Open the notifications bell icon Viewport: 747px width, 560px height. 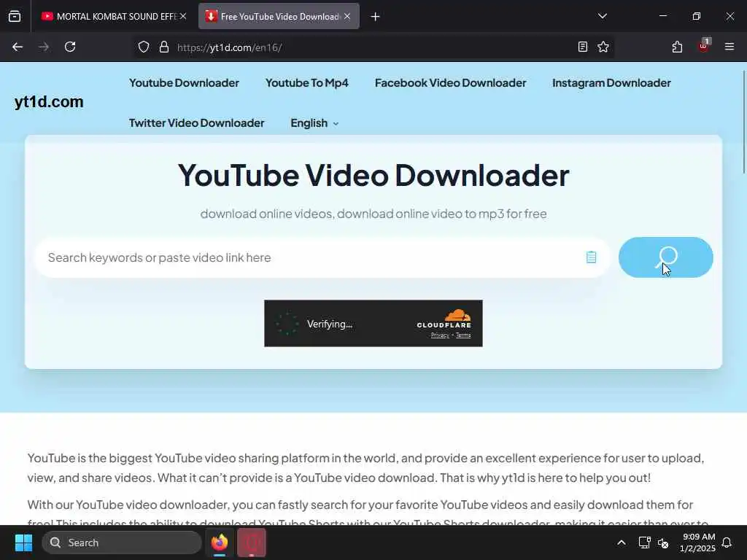727,542
